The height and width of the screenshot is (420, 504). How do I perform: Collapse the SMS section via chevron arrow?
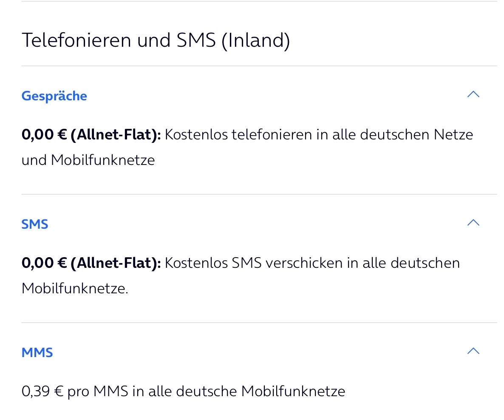(473, 223)
